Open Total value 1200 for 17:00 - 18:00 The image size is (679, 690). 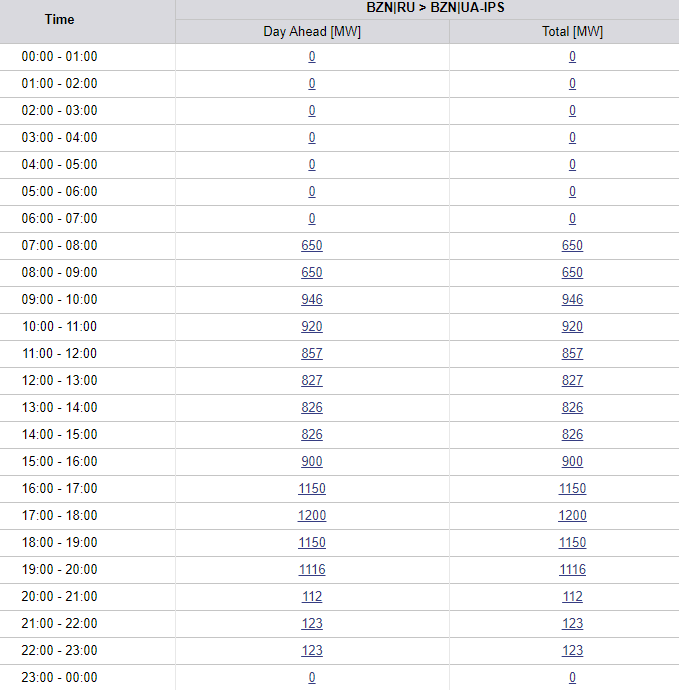(572, 515)
